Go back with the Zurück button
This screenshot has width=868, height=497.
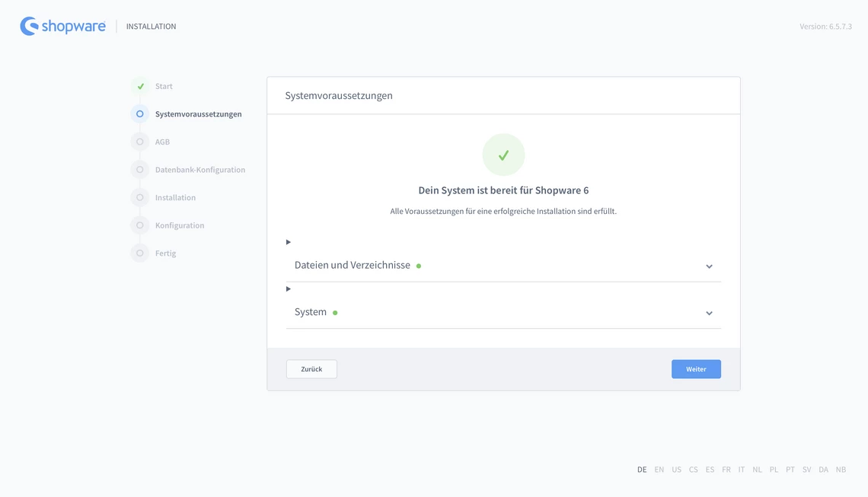point(311,369)
